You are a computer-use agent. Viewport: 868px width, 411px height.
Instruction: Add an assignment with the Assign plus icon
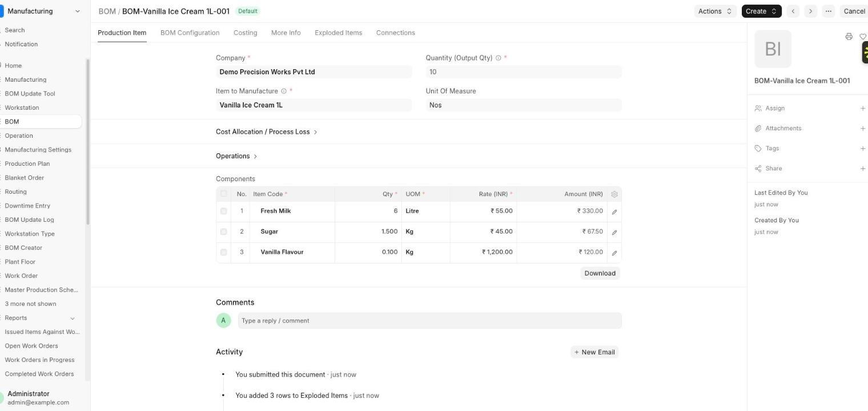tap(862, 109)
